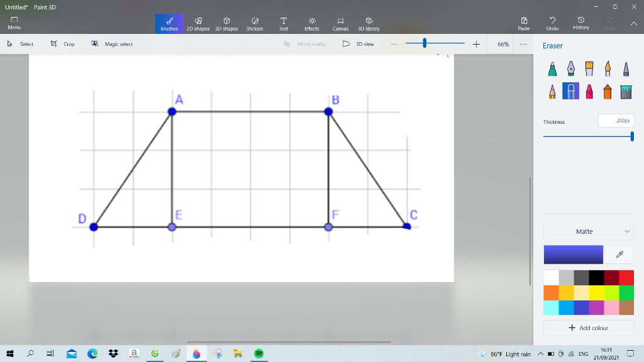Click the zoom slider handle
This screenshot has width=644, height=362.
click(425, 43)
